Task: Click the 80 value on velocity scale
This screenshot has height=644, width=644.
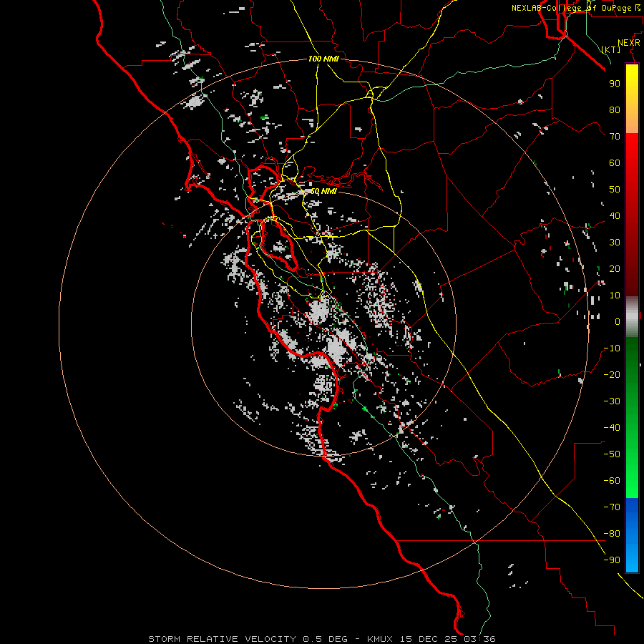Action: coord(615,109)
